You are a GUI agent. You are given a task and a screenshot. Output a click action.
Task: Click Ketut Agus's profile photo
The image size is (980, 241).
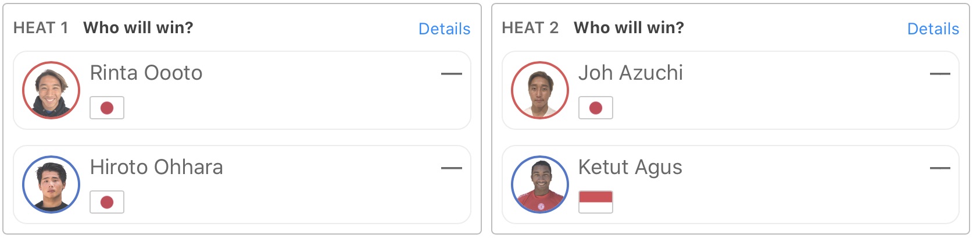pyautogui.click(x=540, y=185)
